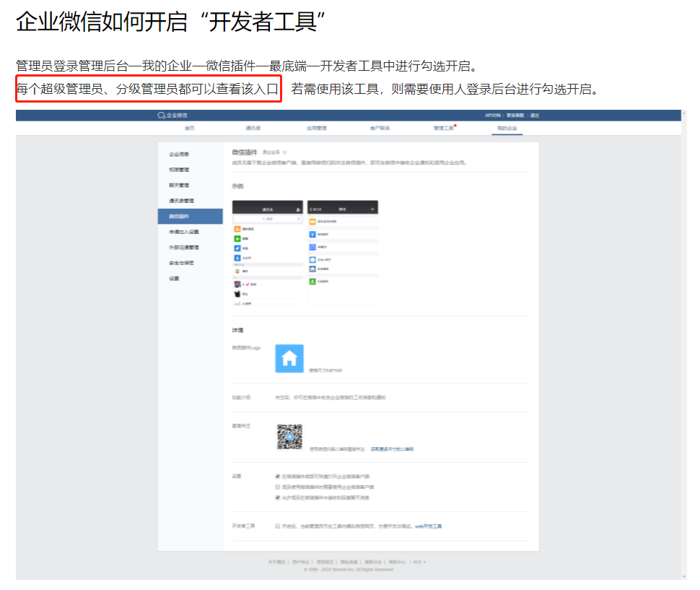Open 外部沟通管理 in the sidebar
The image size is (700, 590).
point(184,248)
